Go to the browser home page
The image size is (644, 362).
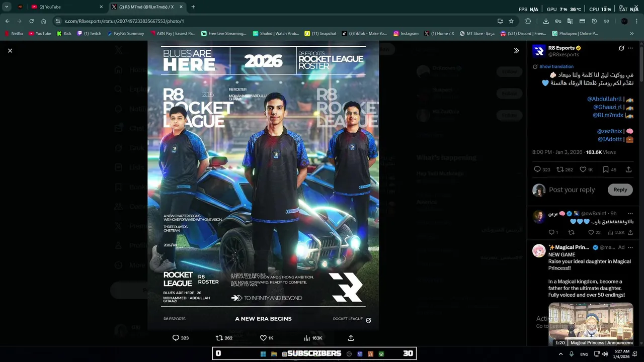[43, 21]
